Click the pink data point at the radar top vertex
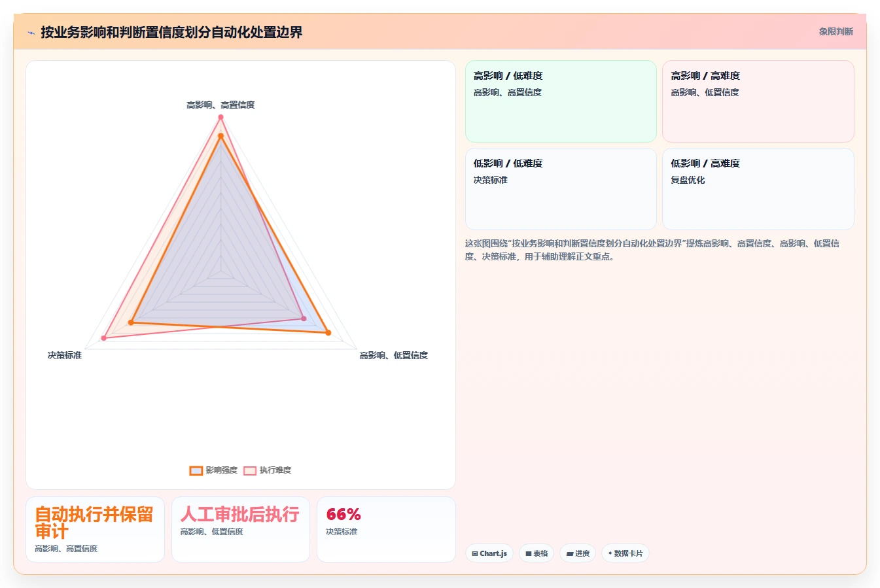 coord(220,117)
